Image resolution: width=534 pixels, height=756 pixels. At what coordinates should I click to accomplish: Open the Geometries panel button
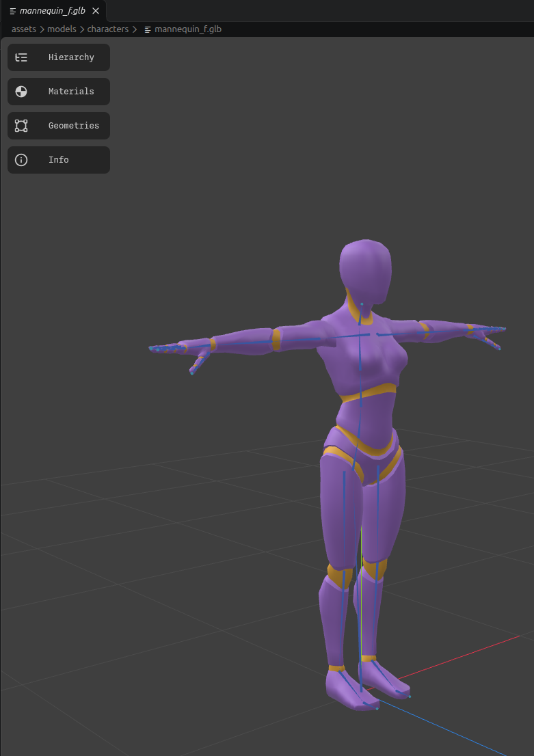click(59, 126)
